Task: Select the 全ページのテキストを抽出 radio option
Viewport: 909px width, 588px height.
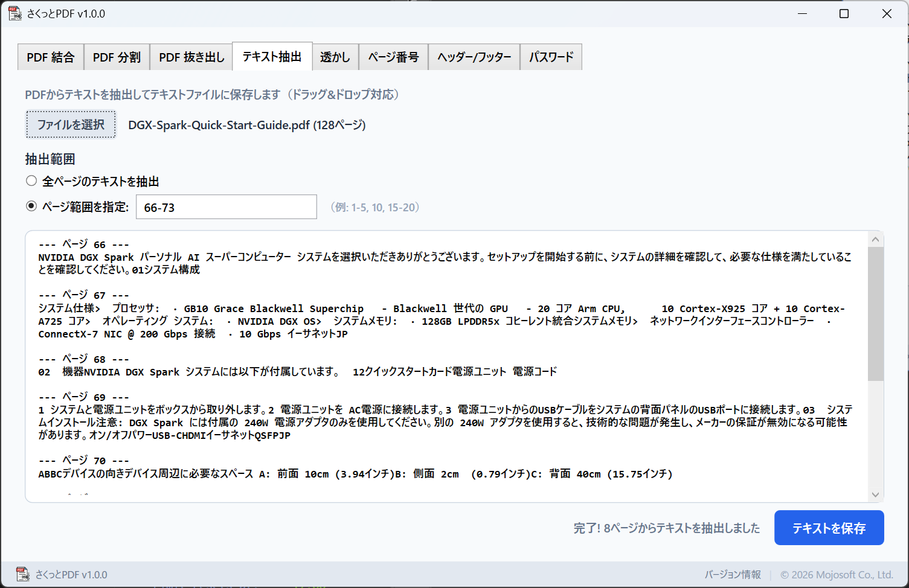Action: (31, 180)
